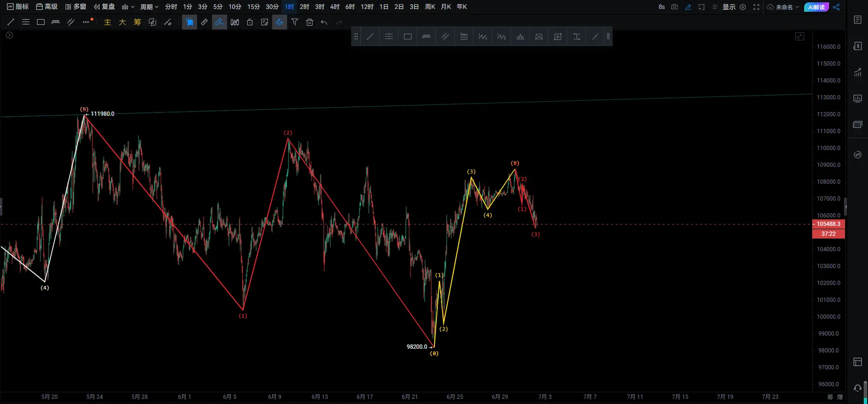Open the 多窗 multi-window layout
The height and width of the screenshot is (404, 868).
76,7
